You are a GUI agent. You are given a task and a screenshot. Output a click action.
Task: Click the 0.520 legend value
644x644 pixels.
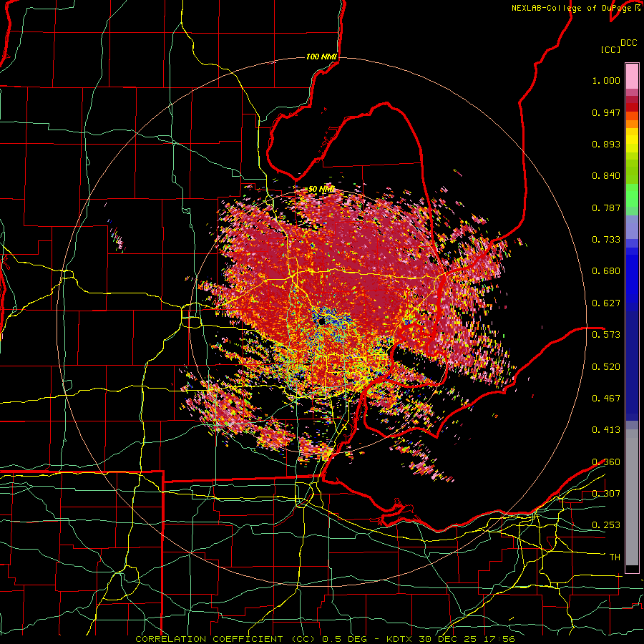point(606,367)
